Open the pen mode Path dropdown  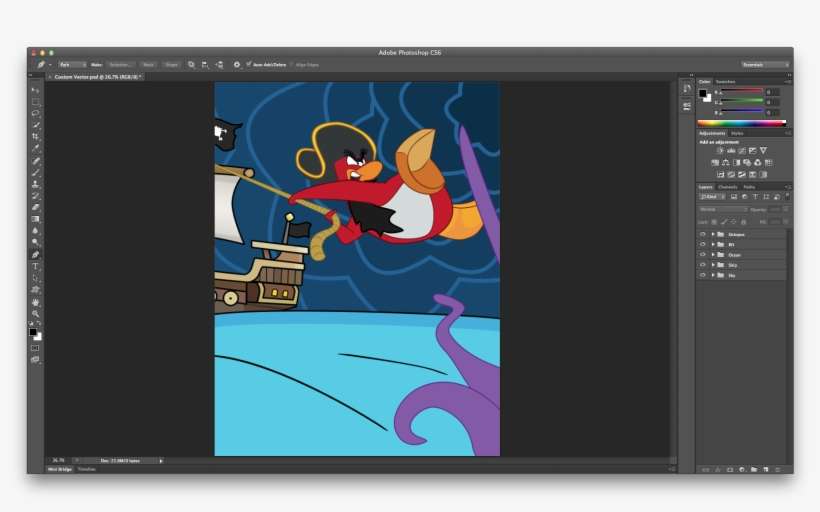coord(72,65)
